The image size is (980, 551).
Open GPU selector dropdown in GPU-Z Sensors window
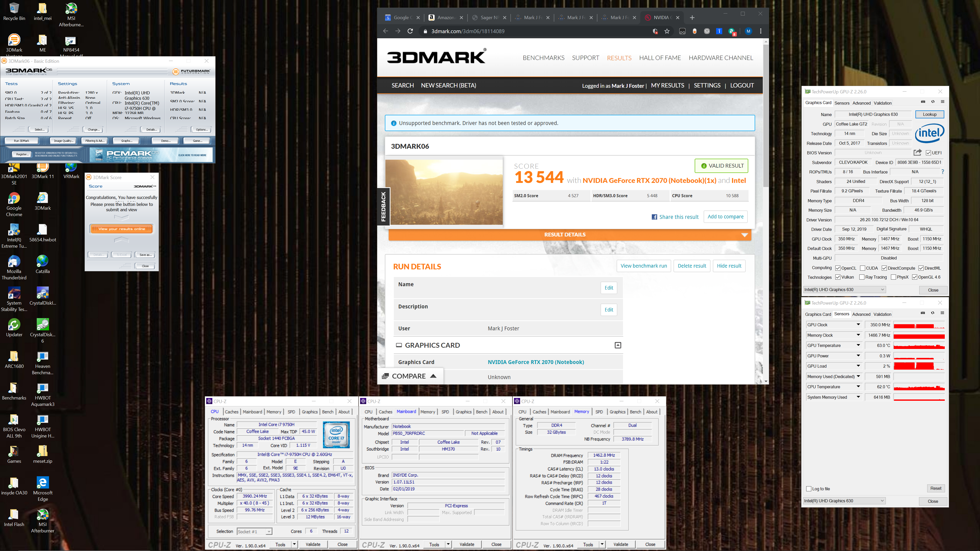click(844, 501)
